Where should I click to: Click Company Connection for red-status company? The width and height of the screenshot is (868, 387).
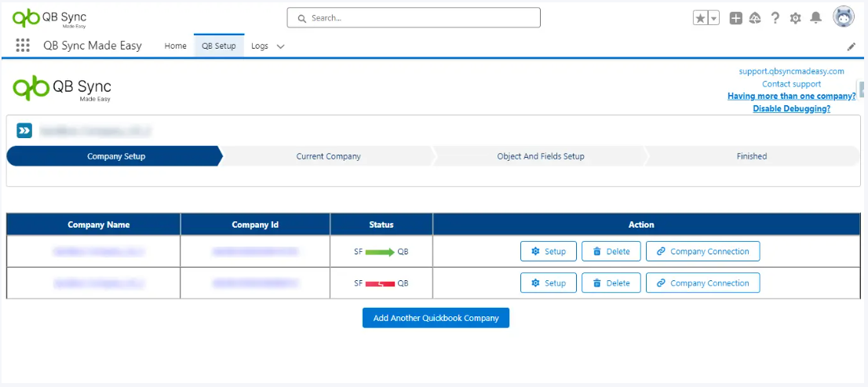703,283
